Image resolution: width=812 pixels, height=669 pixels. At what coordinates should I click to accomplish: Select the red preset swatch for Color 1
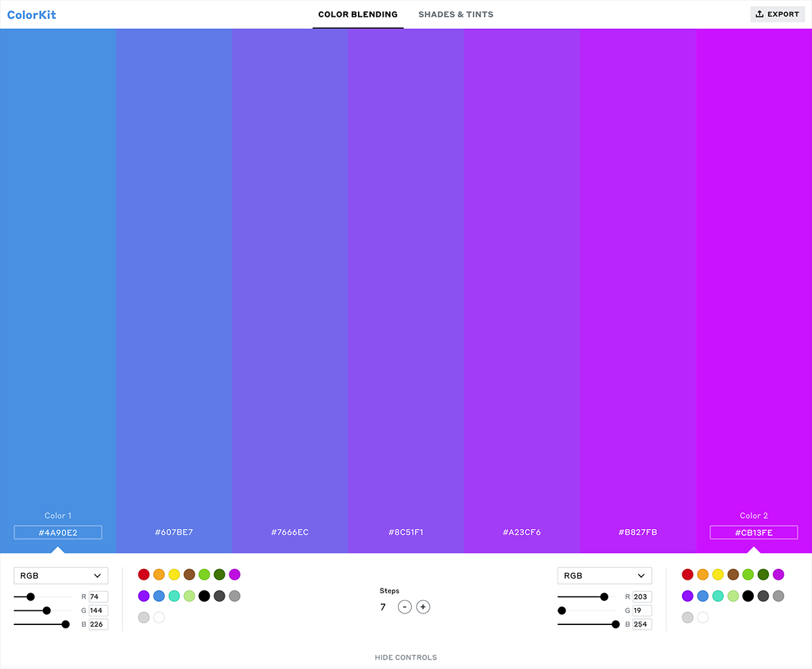click(x=143, y=574)
